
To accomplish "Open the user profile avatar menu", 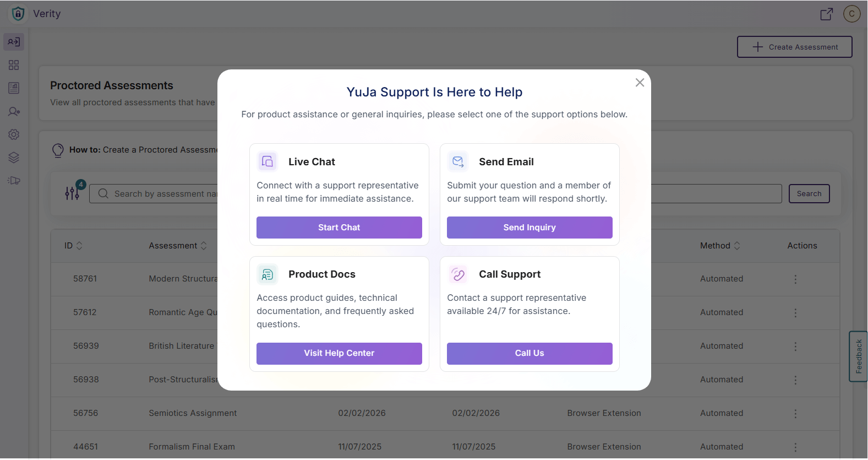I will 851,14.
